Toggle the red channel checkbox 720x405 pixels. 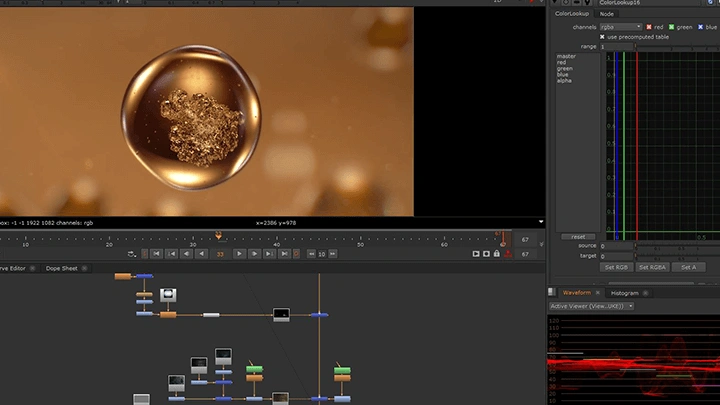[649, 27]
